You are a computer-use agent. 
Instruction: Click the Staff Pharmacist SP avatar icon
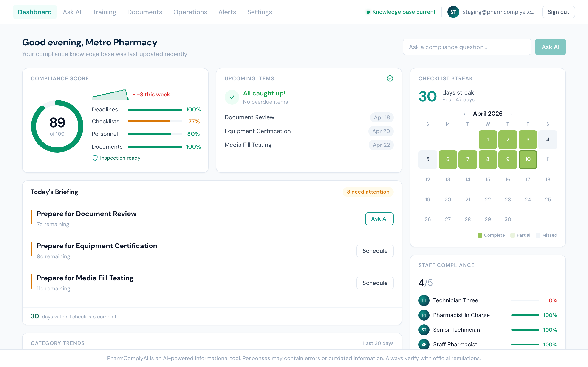pos(424,344)
